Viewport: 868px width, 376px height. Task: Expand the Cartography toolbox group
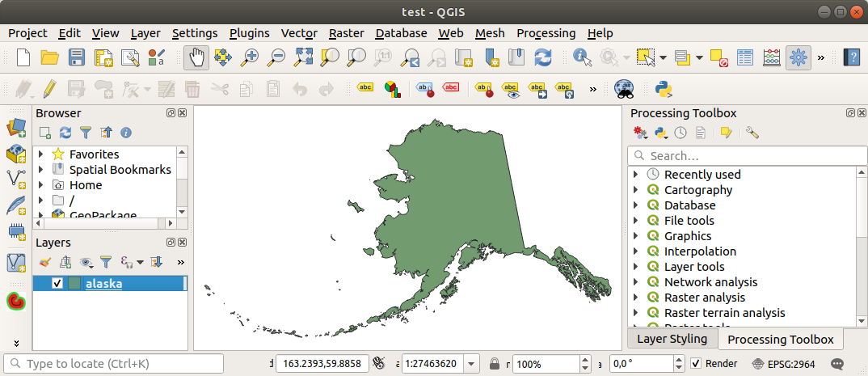point(637,190)
